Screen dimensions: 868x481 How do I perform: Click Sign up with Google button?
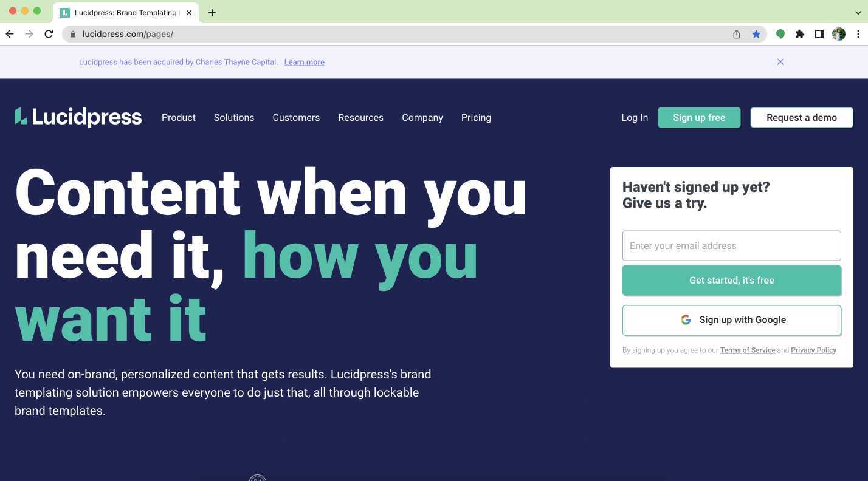731,320
